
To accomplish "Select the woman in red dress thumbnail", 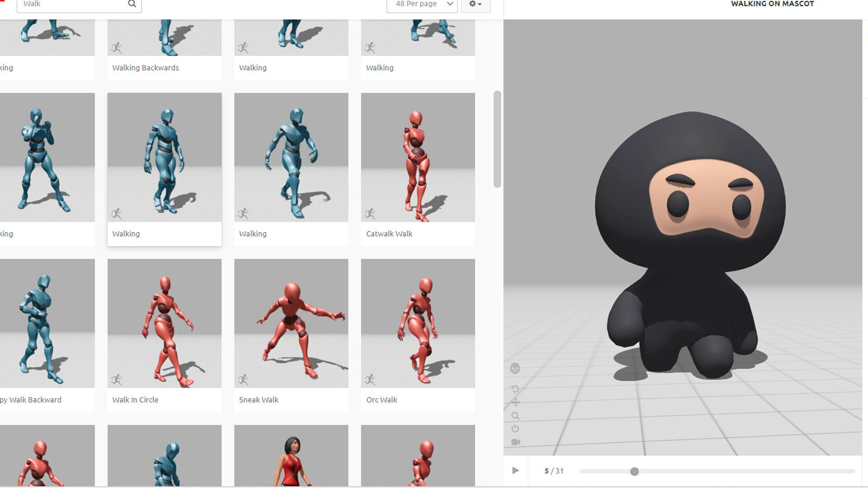I will tap(291, 455).
